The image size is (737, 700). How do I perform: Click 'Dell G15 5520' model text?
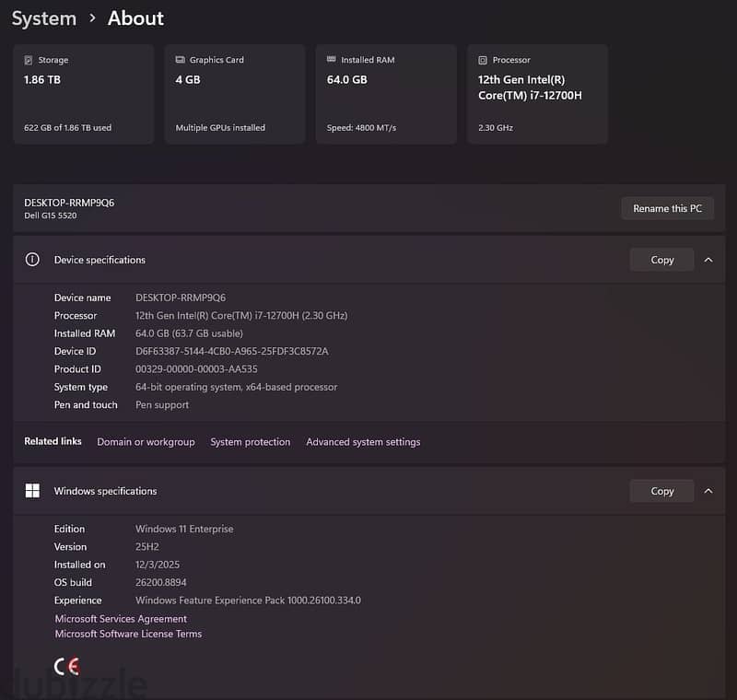(x=51, y=216)
